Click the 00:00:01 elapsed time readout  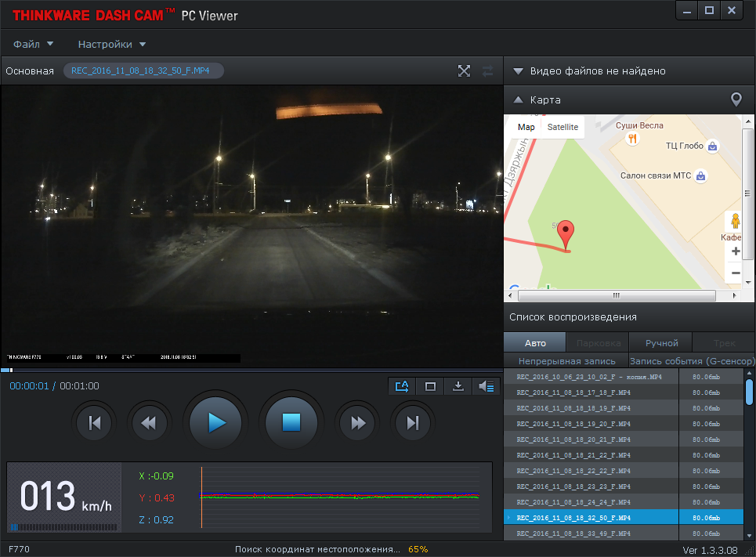click(x=29, y=386)
